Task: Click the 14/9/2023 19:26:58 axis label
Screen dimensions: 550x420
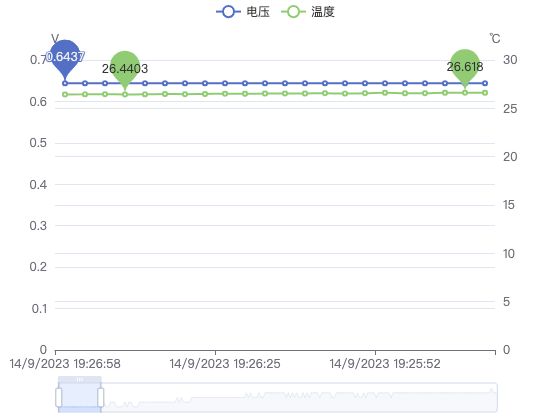Action: pos(65,364)
